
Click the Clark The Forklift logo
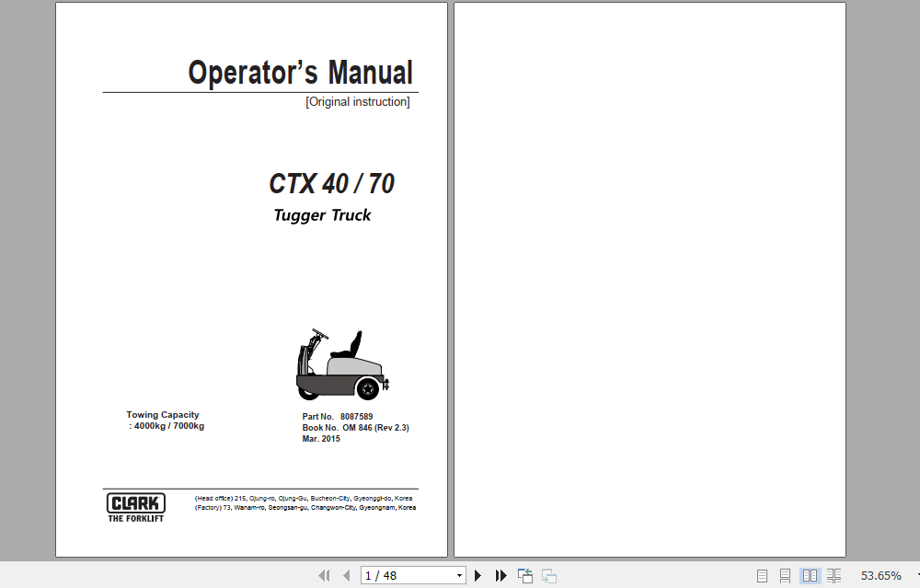(x=135, y=508)
